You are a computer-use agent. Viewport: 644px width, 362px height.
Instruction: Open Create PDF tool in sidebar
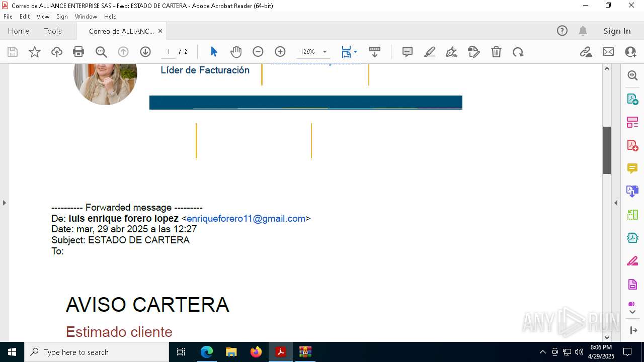coord(632,145)
